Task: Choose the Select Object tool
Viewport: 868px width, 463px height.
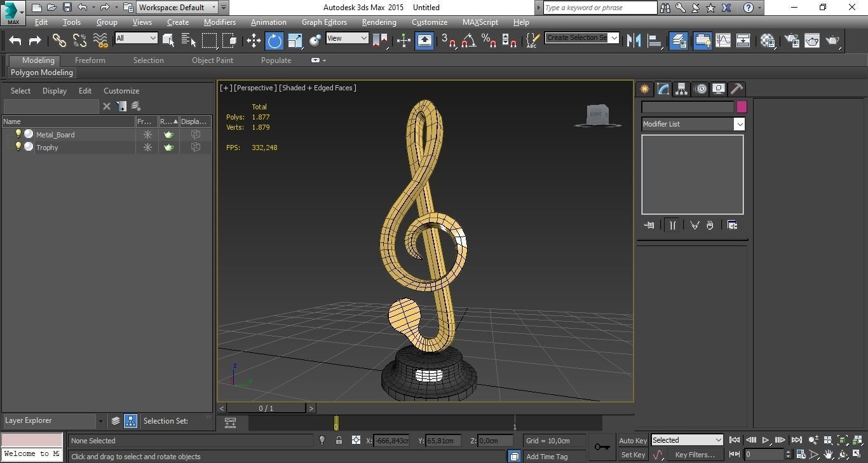Action: pos(168,40)
